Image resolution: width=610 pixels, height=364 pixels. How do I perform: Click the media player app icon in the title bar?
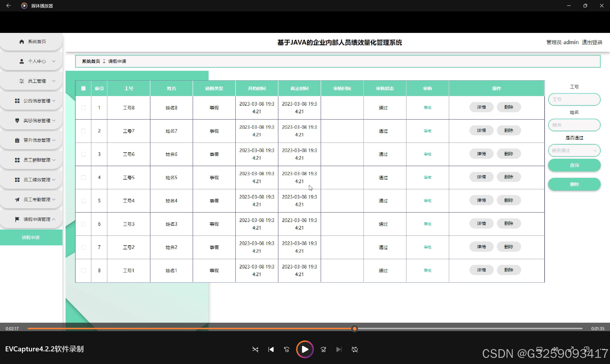tap(24, 6)
